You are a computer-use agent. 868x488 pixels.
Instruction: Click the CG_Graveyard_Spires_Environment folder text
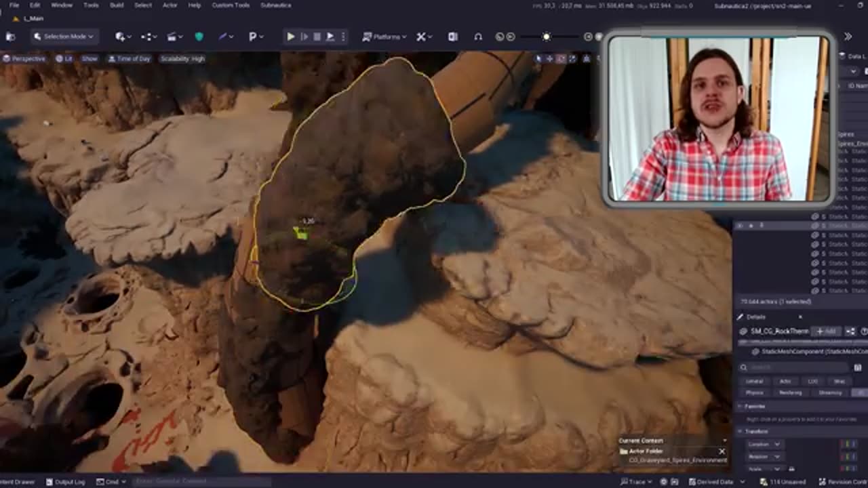coord(677,460)
